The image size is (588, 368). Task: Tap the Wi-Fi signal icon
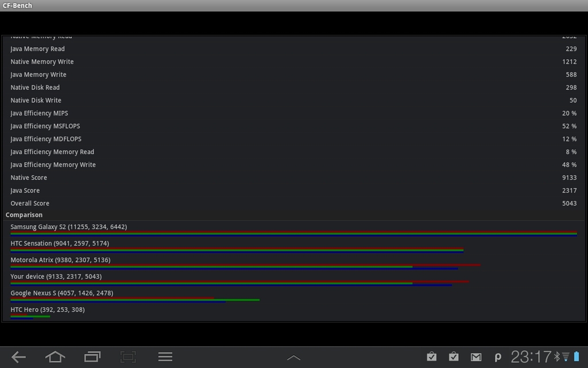[x=565, y=356]
